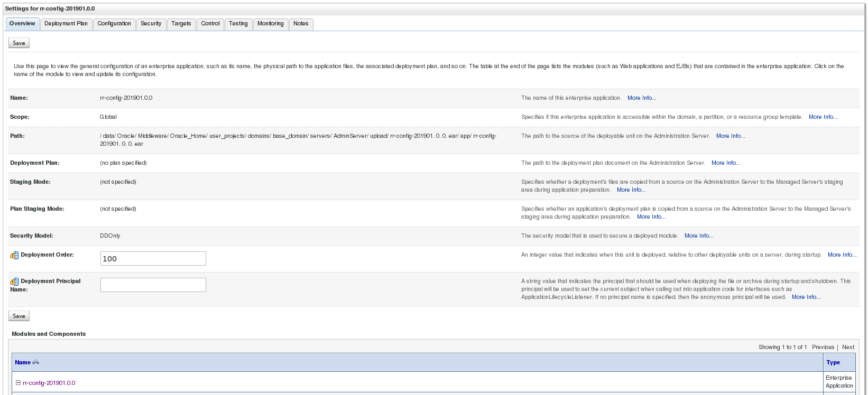Click the Name column sort arrow icon
Screen dimensions: 868x395
pos(36,362)
